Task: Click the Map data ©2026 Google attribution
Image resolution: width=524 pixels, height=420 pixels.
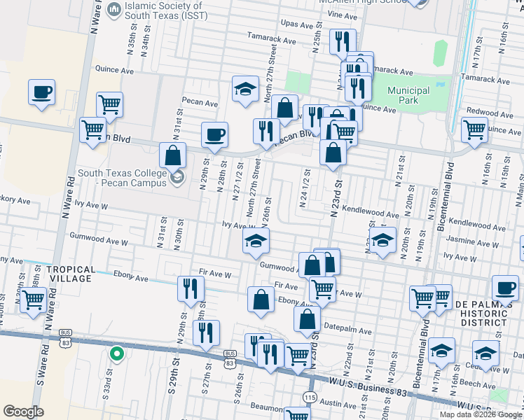Action: click(481, 414)
